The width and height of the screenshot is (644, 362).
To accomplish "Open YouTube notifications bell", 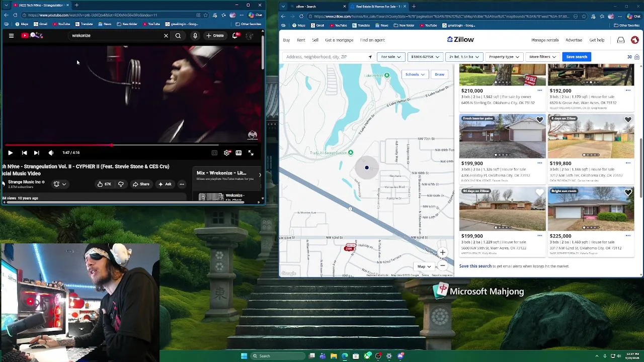I will (x=235, y=35).
